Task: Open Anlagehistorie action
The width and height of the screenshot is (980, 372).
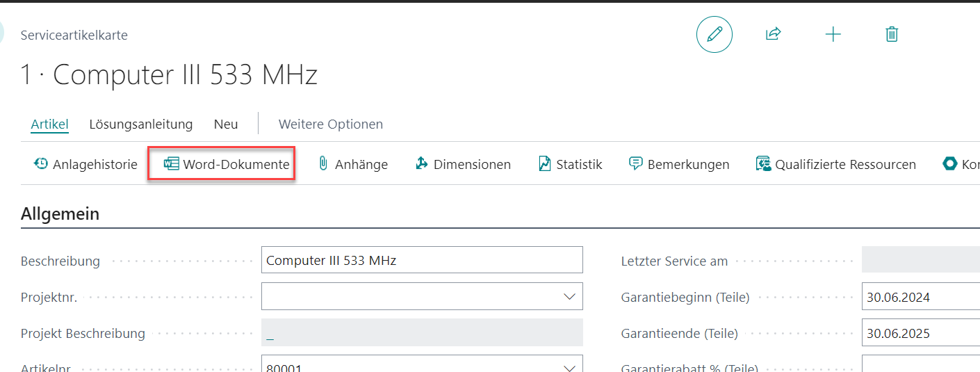Action: click(x=85, y=164)
